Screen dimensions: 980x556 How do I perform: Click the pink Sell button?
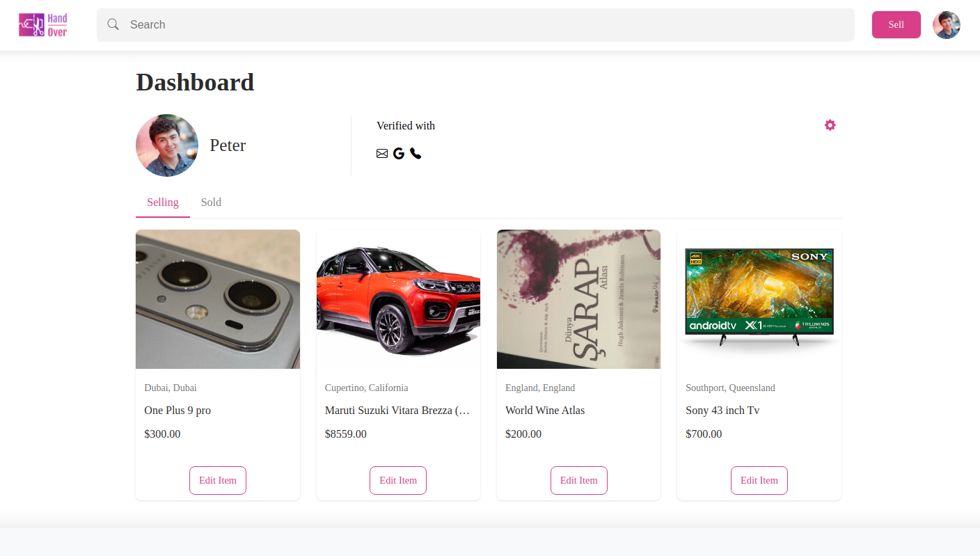click(896, 24)
